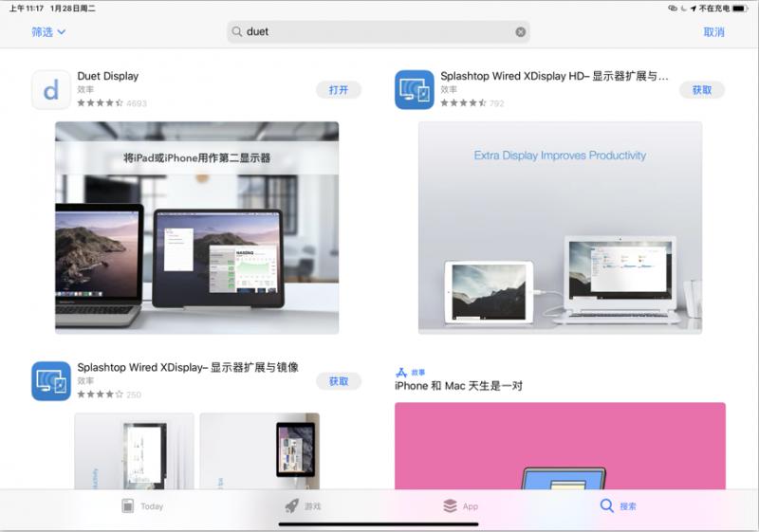Open the Duet Display screenshot preview
Screen dimensions: 759x532
pyautogui.click(x=197, y=228)
